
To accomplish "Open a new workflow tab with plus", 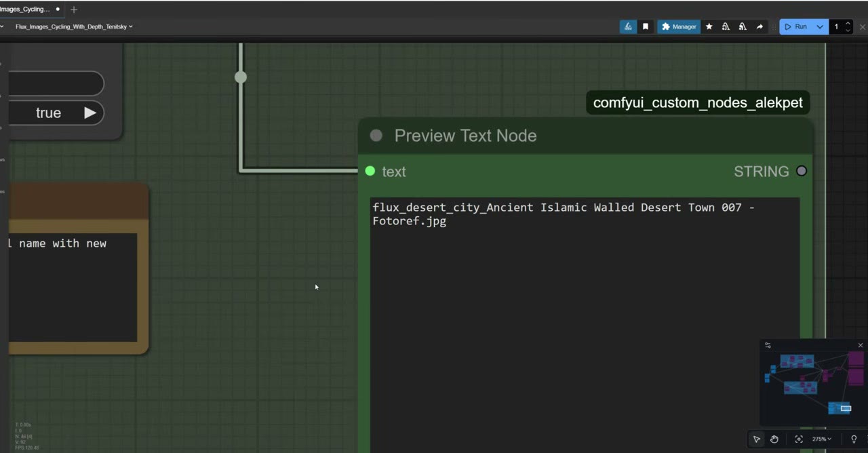I will (x=74, y=9).
